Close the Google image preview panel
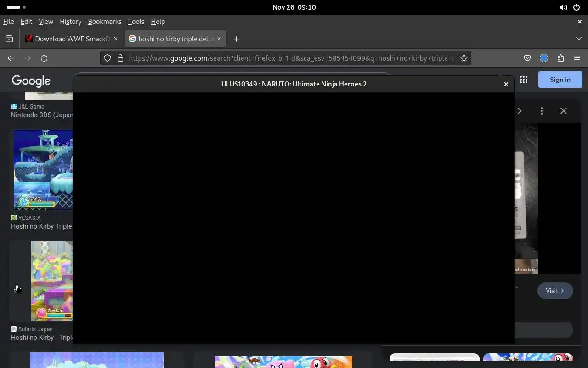588x368 pixels. click(564, 111)
